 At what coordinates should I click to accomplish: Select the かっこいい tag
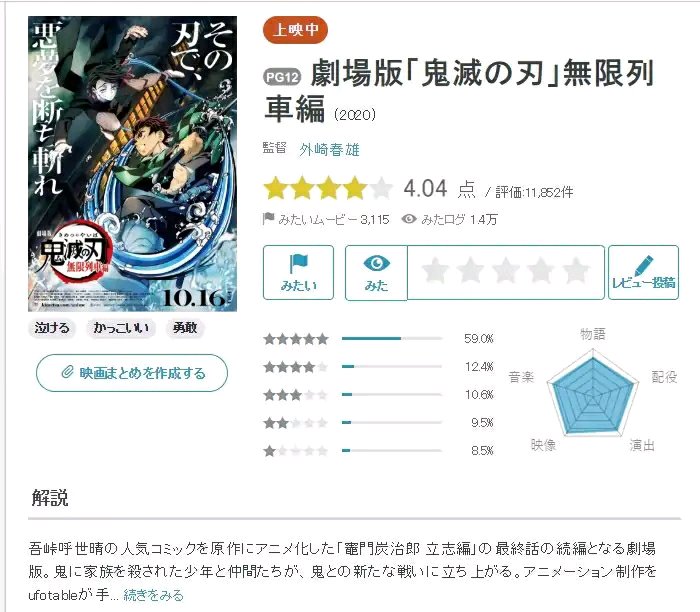coord(121,328)
